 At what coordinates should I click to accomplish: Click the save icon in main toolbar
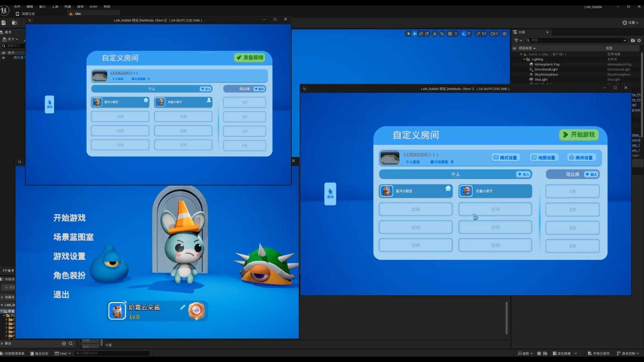point(4,23)
